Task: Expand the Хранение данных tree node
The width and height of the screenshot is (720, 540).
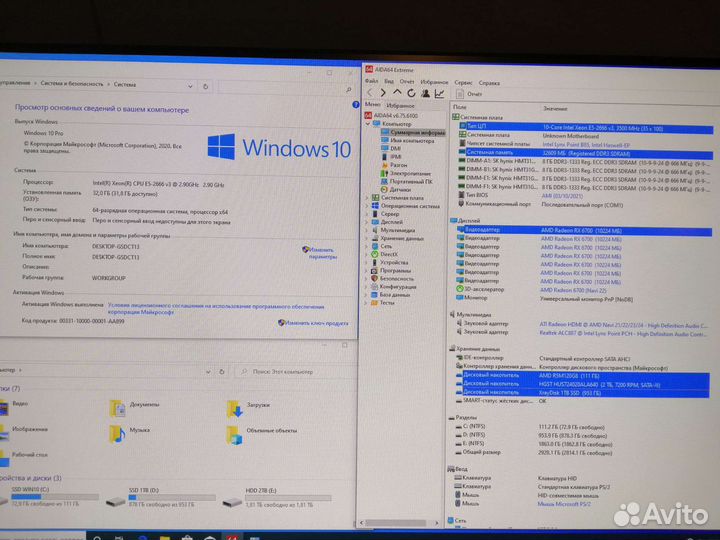Action: point(367,238)
